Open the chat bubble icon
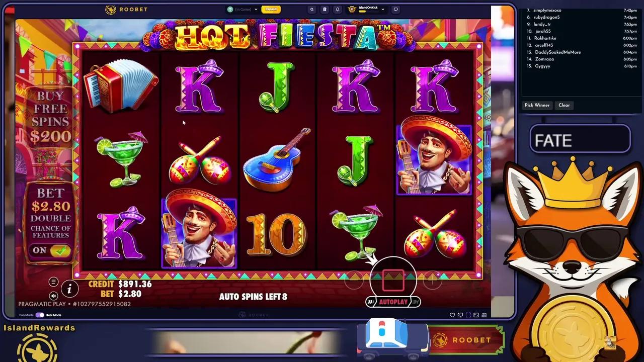The image size is (644, 362). point(395,9)
